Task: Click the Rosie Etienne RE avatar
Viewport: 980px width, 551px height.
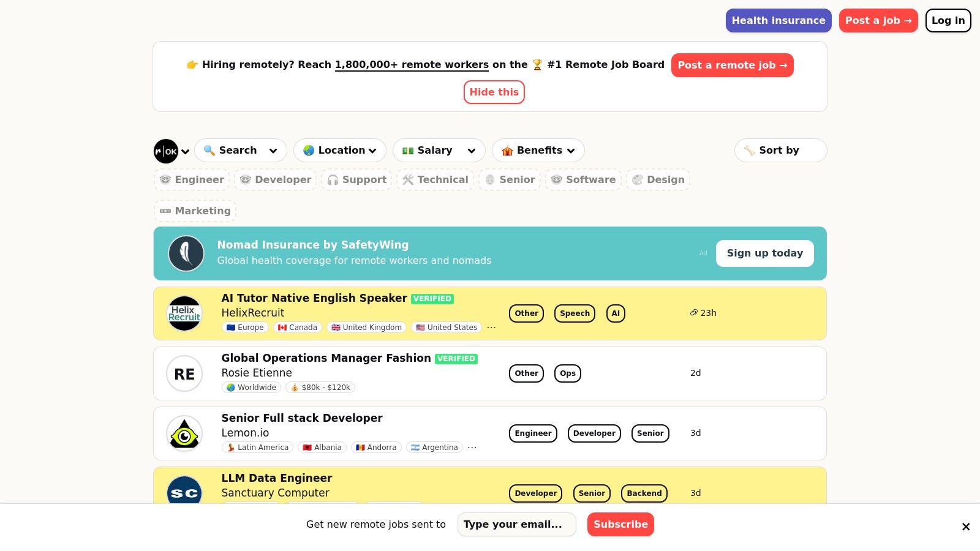Action: [x=184, y=373]
